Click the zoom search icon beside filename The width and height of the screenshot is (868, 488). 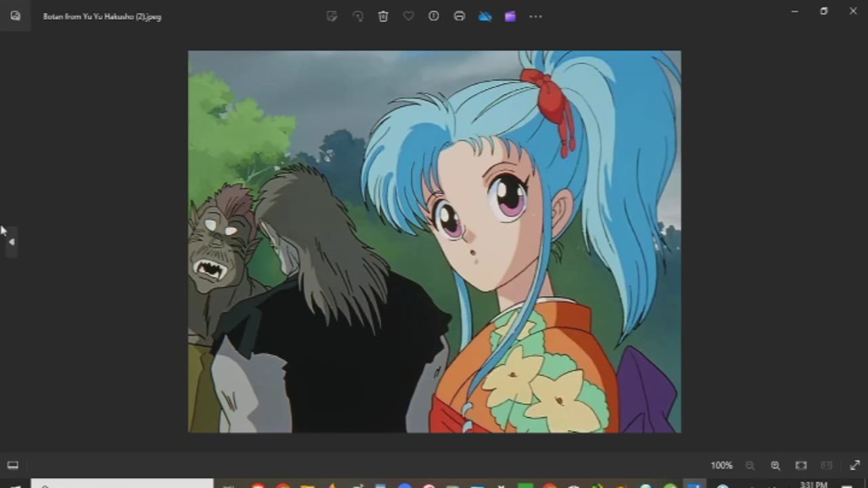coord(15,16)
